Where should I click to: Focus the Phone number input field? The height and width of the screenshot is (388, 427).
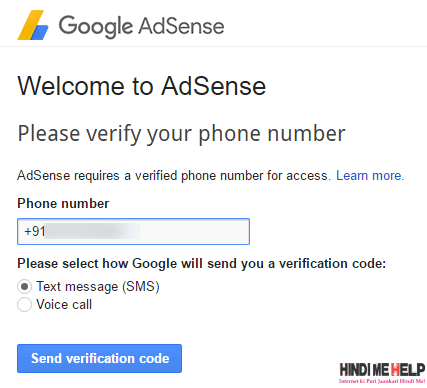pyautogui.click(x=133, y=231)
